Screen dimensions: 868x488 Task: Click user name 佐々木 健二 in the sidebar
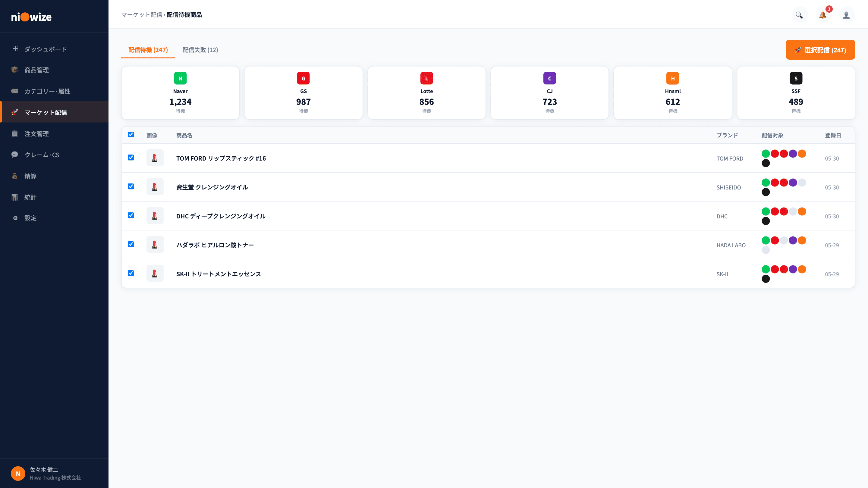(x=44, y=470)
